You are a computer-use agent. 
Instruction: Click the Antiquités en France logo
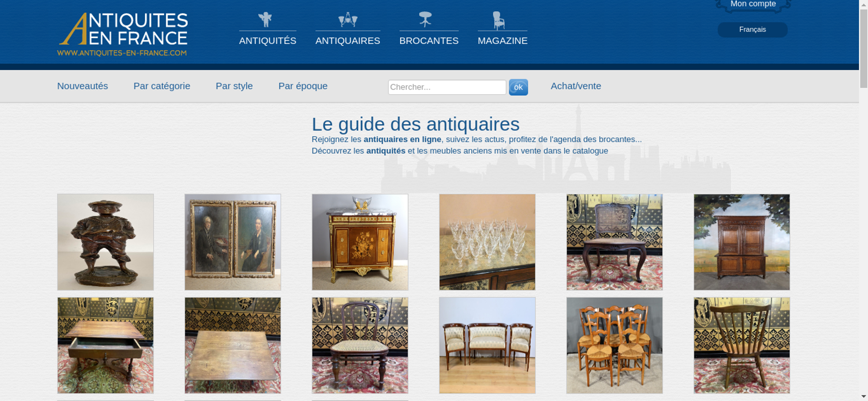pyautogui.click(x=123, y=34)
